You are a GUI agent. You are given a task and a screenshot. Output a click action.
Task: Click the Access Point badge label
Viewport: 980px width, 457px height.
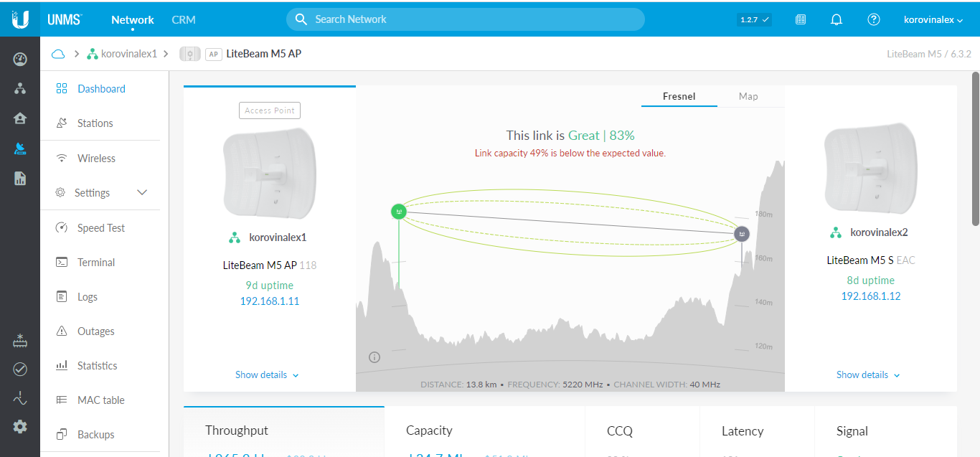[x=270, y=110]
